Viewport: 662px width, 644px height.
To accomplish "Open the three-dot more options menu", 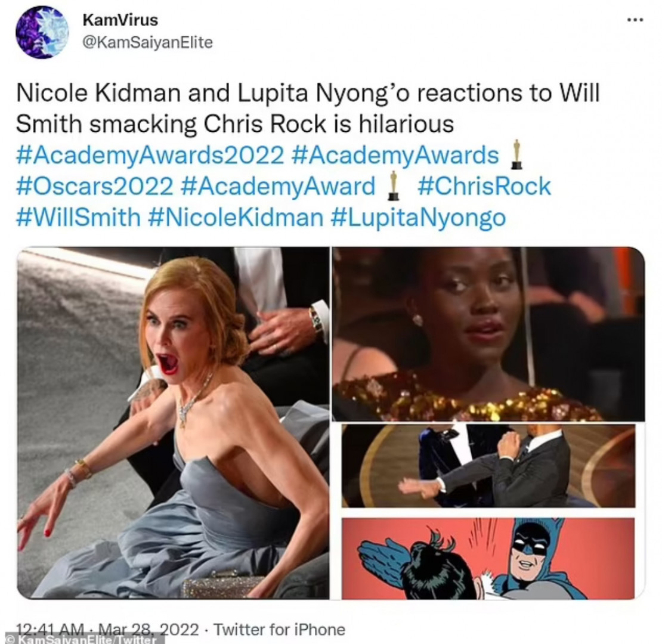I will point(635,20).
